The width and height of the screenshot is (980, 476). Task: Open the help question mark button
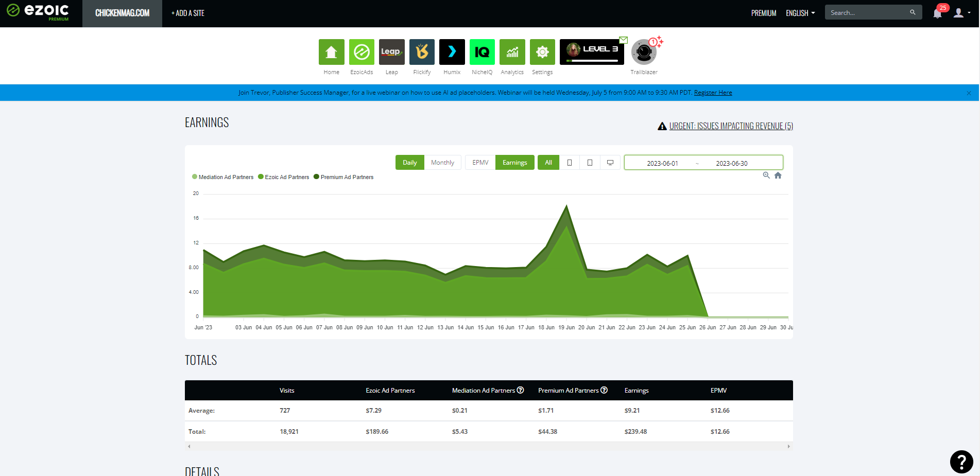(x=961, y=462)
